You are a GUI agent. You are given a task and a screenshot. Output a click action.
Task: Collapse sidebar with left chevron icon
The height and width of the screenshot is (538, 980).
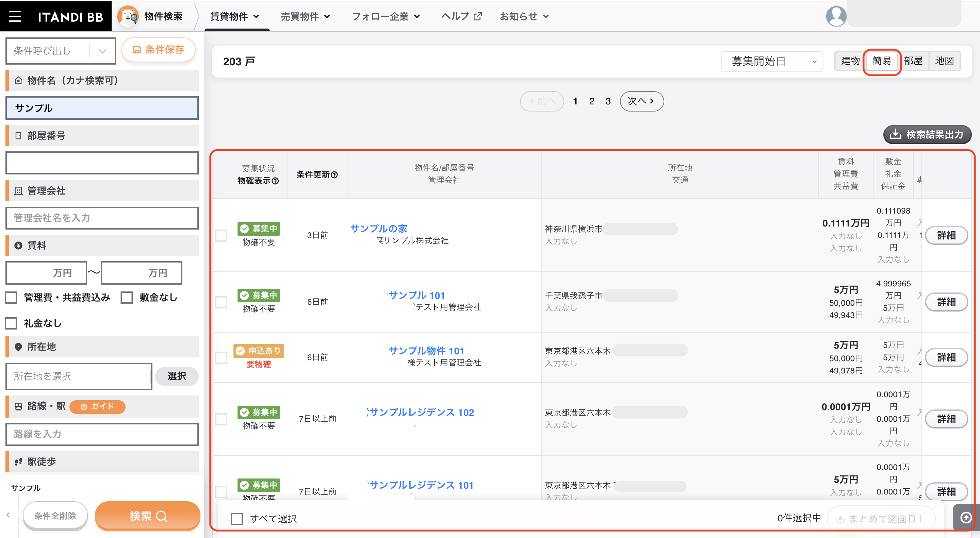pos(8,515)
